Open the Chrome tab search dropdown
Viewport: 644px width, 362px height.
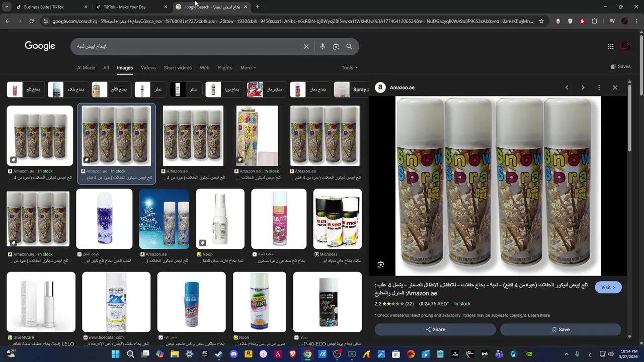pos(7,7)
